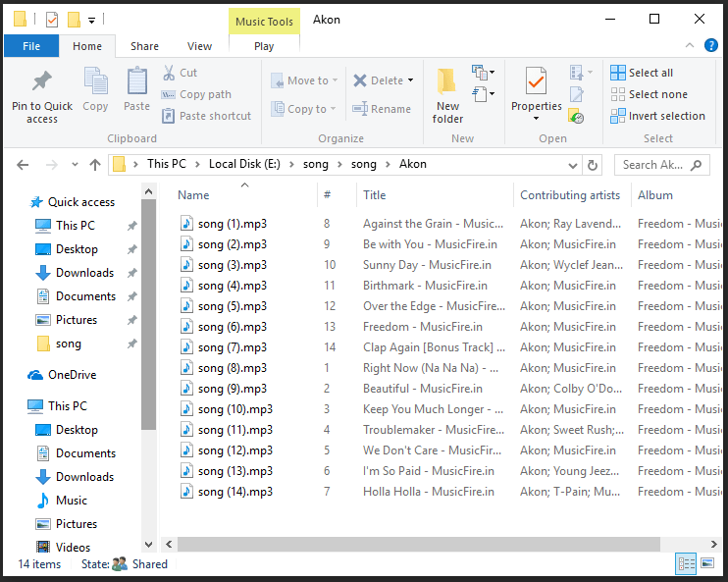Click the Forward navigation arrow

point(52,165)
